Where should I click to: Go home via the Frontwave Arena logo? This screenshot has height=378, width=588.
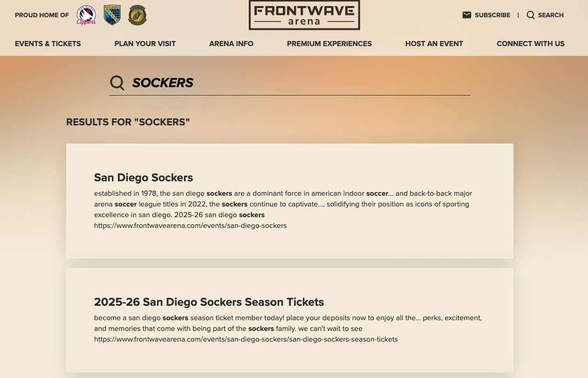(304, 15)
